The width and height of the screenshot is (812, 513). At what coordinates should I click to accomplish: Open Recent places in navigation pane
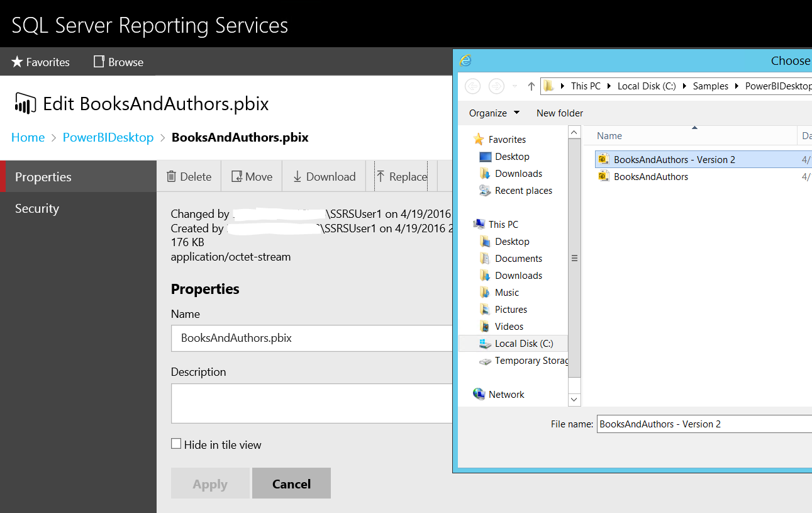(x=523, y=191)
